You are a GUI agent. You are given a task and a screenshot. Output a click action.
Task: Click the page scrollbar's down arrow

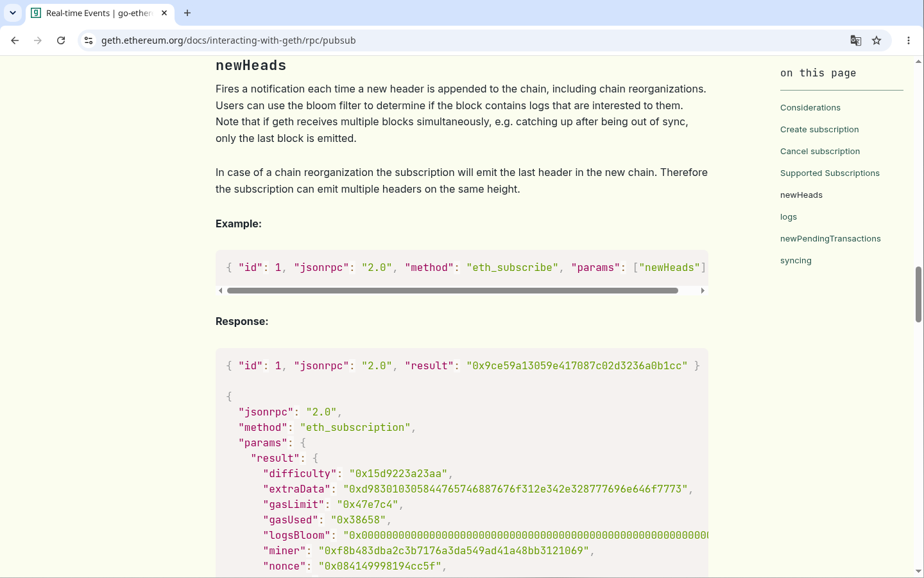pyautogui.click(x=918, y=571)
